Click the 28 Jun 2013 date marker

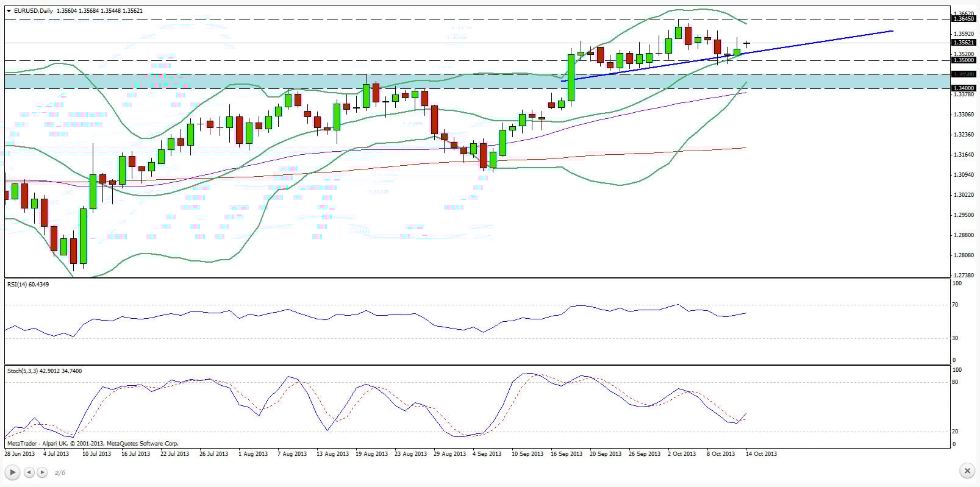[x=20, y=453]
